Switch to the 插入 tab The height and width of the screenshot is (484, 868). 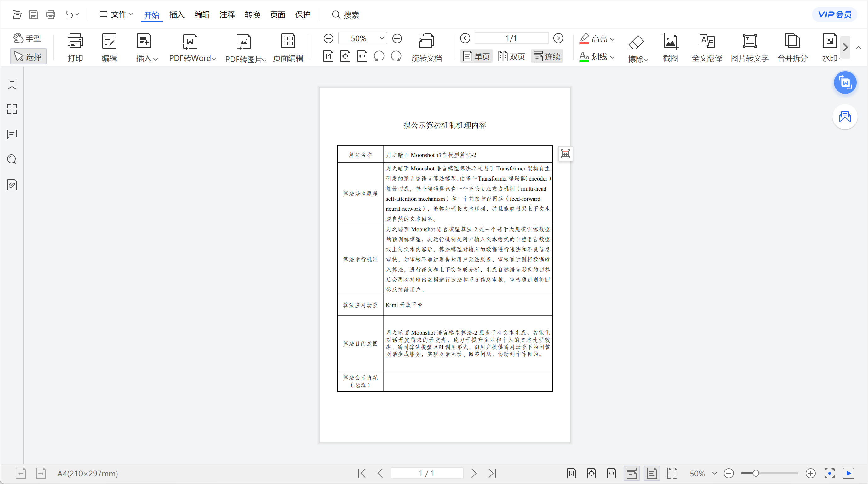[177, 15]
